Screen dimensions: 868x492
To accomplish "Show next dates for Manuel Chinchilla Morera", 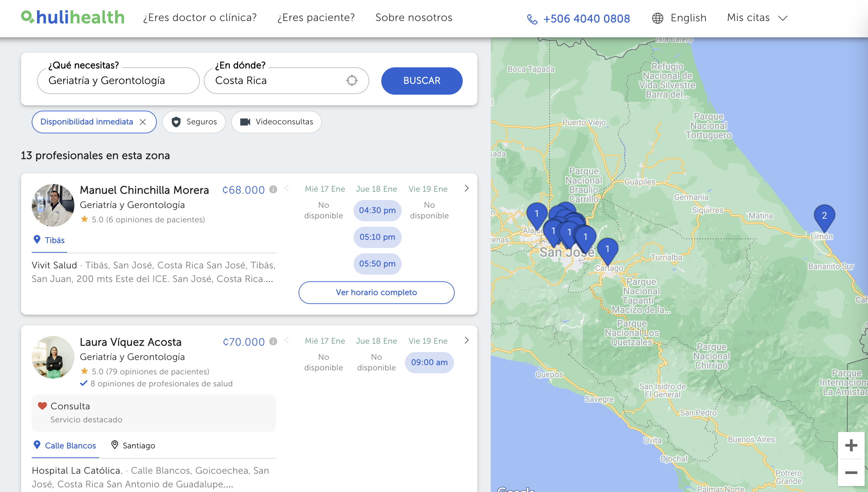I will pos(466,189).
